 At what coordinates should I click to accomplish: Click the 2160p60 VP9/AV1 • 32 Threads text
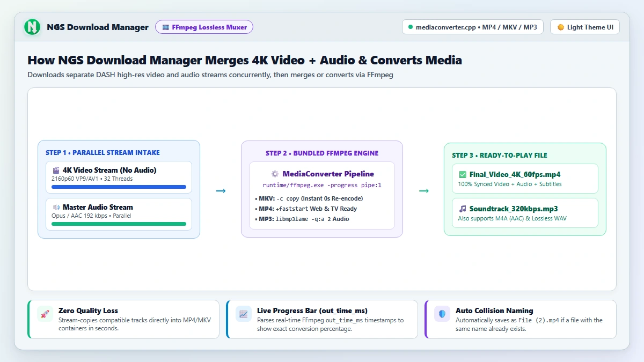click(x=92, y=179)
